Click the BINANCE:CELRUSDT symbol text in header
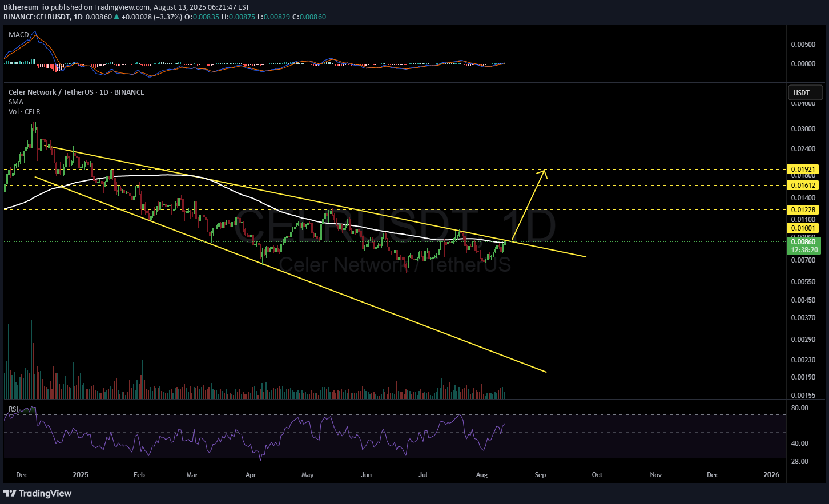 click(x=37, y=17)
